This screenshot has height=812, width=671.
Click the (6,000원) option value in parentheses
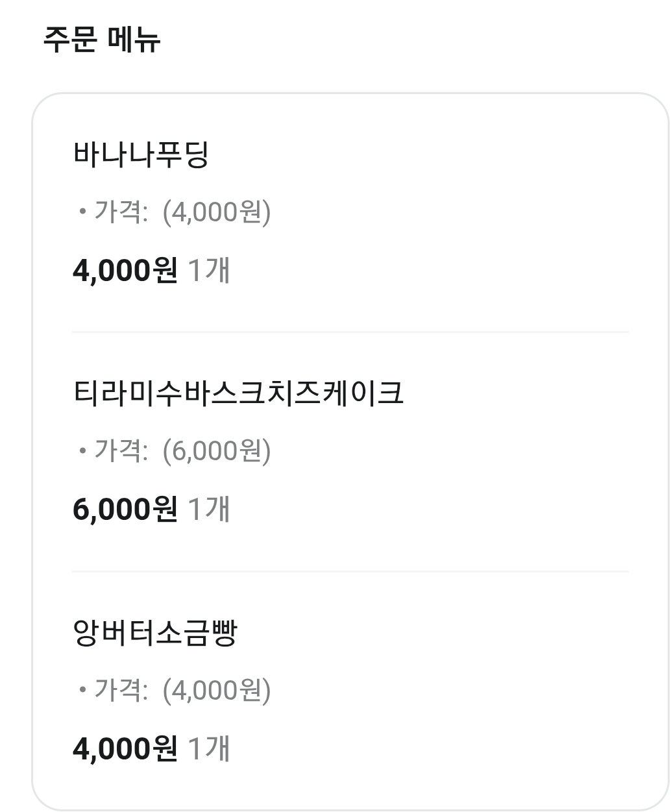pos(216,451)
